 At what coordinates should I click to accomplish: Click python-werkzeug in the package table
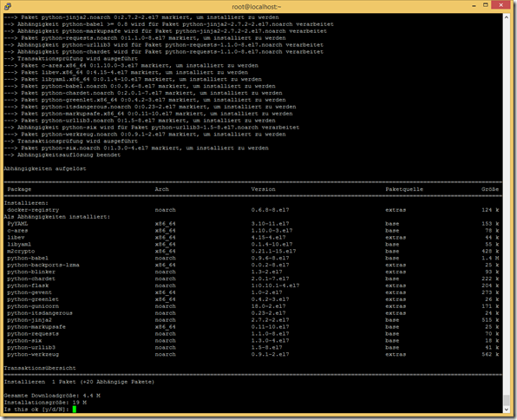click(x=33, y=355)
